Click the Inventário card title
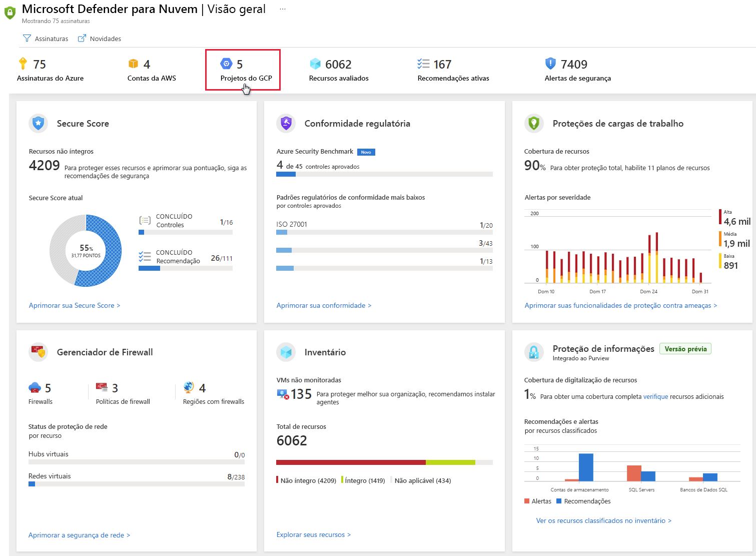The height and width of the screenshot is (556, 756). (x=325, y=352)
